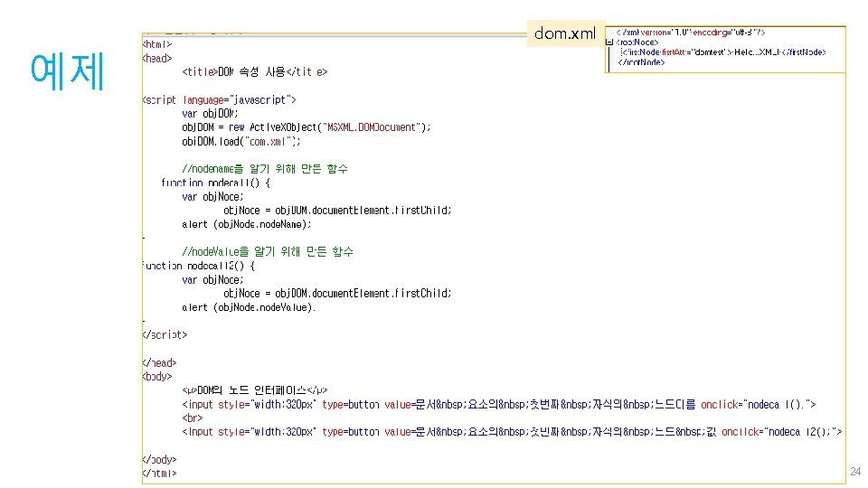Collapse the rootNode tree toggle in dom.xml
Screen dimensions: 868x488
(609, 42)
